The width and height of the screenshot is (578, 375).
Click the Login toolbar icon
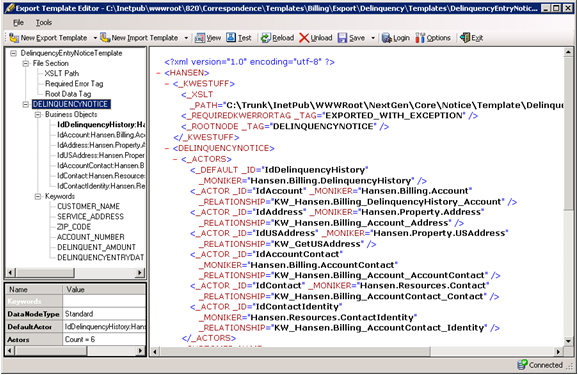[x=387, y=38]
